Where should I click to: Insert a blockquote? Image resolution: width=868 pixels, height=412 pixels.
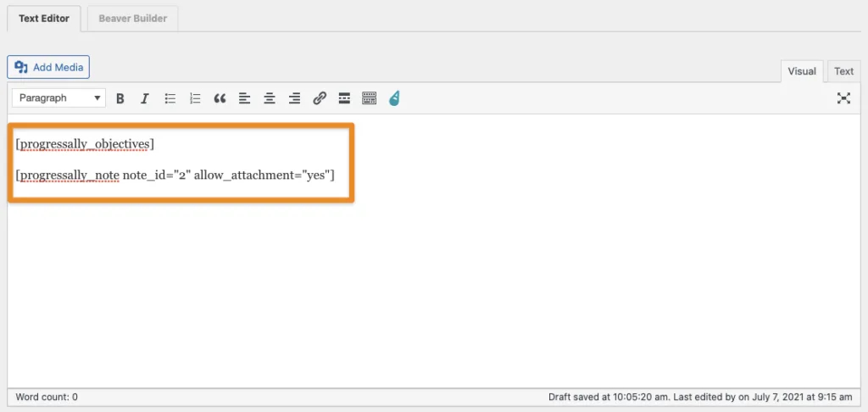point(220,98)
